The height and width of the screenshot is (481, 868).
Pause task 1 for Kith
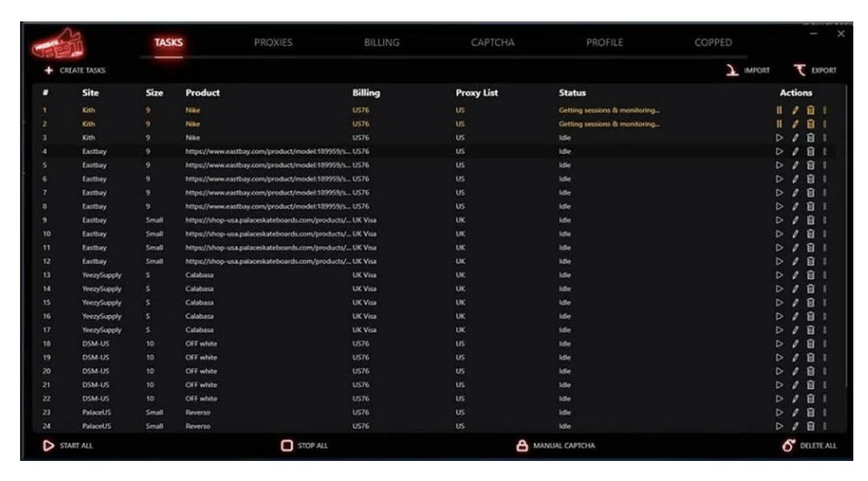pyautogui.click(x=779, y=110)
